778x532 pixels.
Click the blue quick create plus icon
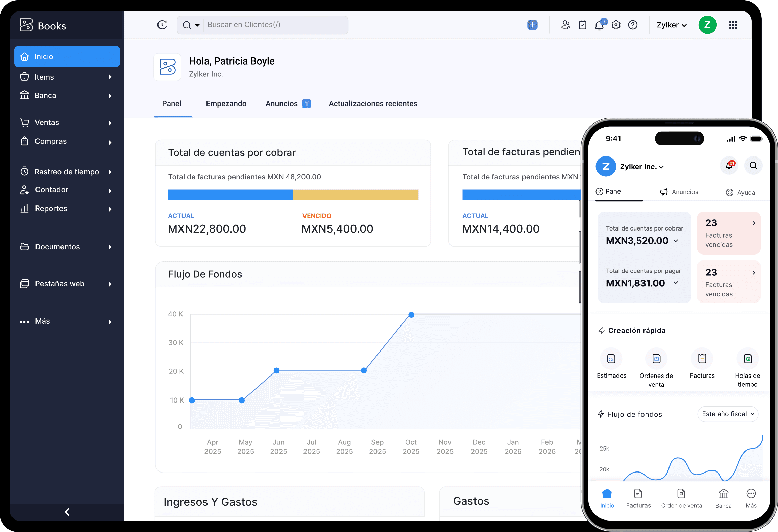pos(532,25)
